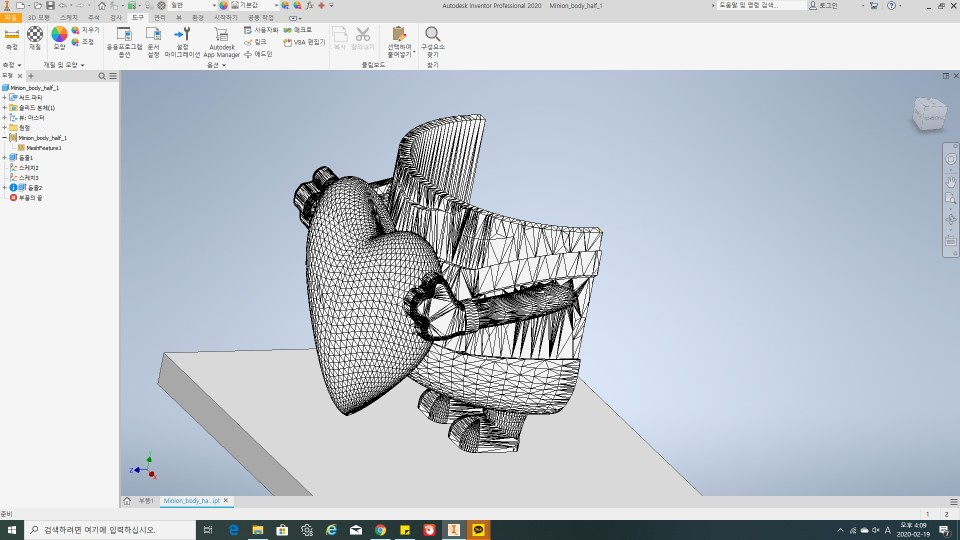The image size is (960, 540).
Task: Click the 지우기 (Clear) appearance button
Action: (x=85, y=29)
